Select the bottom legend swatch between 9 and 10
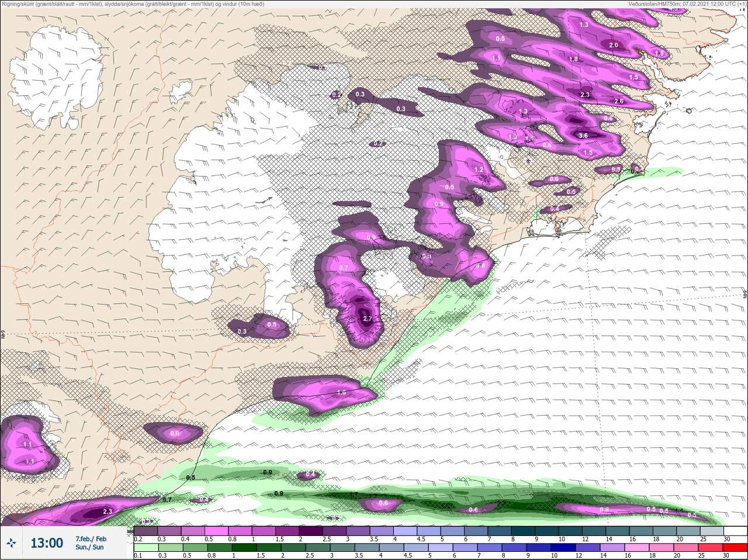748x560 pixels. [539, 547]
